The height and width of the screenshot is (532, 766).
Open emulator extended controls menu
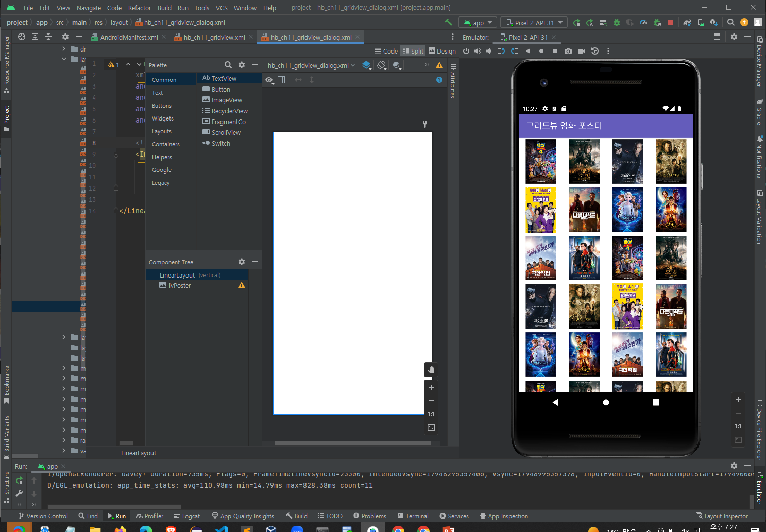[x=608, y=51]
